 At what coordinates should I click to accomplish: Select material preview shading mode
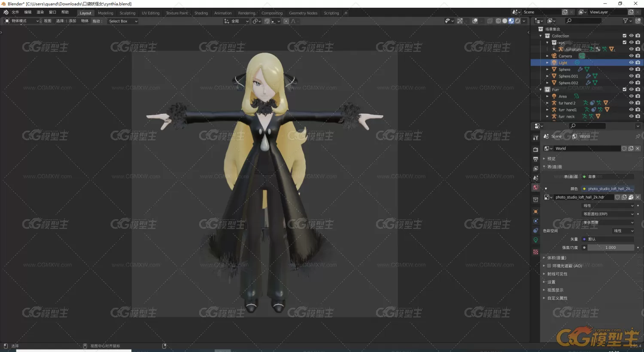tap(511, 21)
